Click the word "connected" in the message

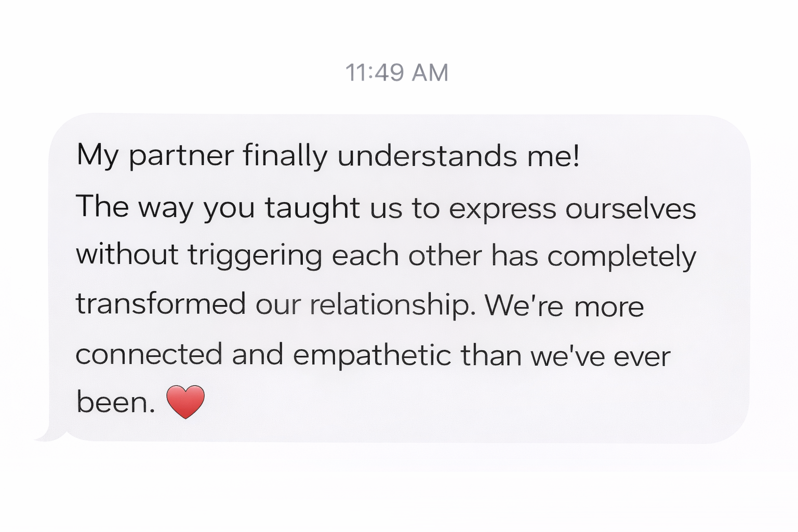[149, 354]
